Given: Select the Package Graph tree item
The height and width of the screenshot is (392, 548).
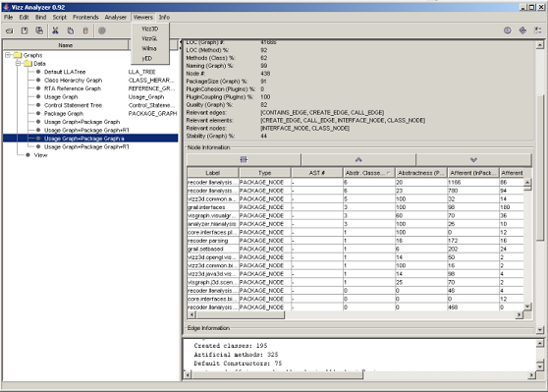Looking at the screenshot, I should click(64, 114).
